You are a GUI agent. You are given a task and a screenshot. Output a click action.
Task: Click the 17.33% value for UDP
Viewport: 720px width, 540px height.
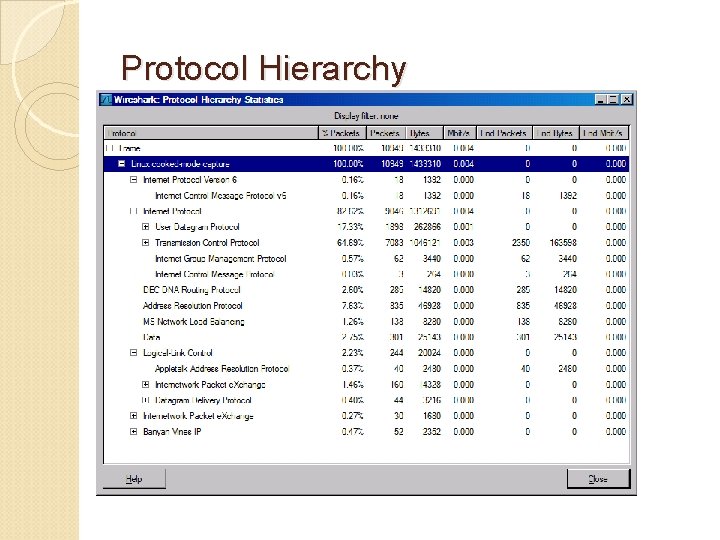click(x=350, y=227)
